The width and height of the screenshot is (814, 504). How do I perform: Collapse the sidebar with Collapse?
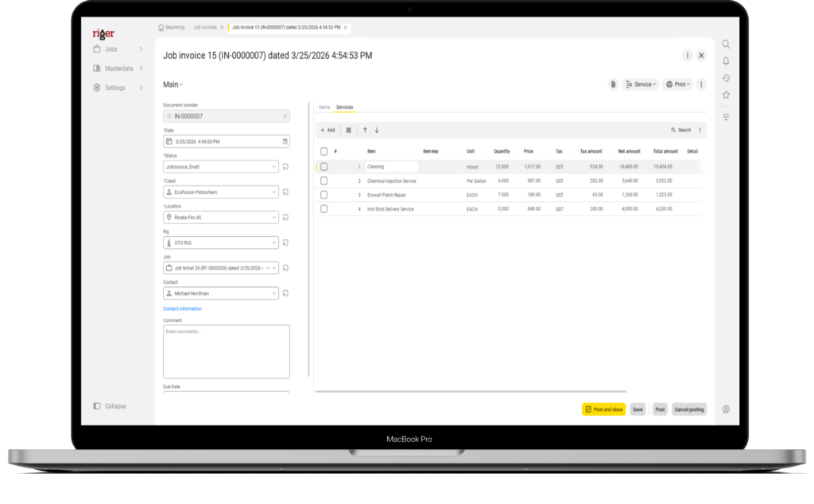pos(110,406)
